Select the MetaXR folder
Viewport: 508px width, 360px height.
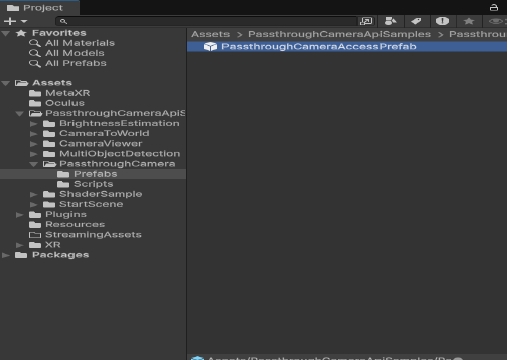(x=68, y=93)
